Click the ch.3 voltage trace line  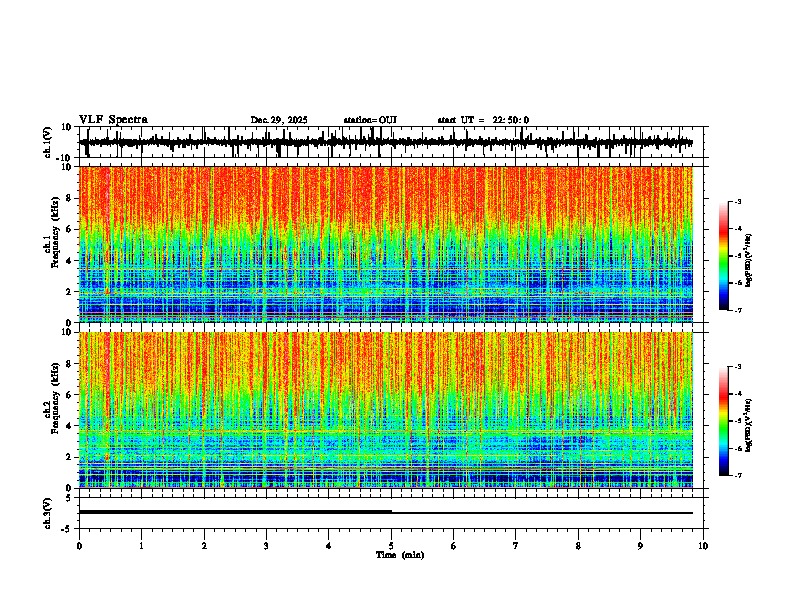[x=386, y=512]
